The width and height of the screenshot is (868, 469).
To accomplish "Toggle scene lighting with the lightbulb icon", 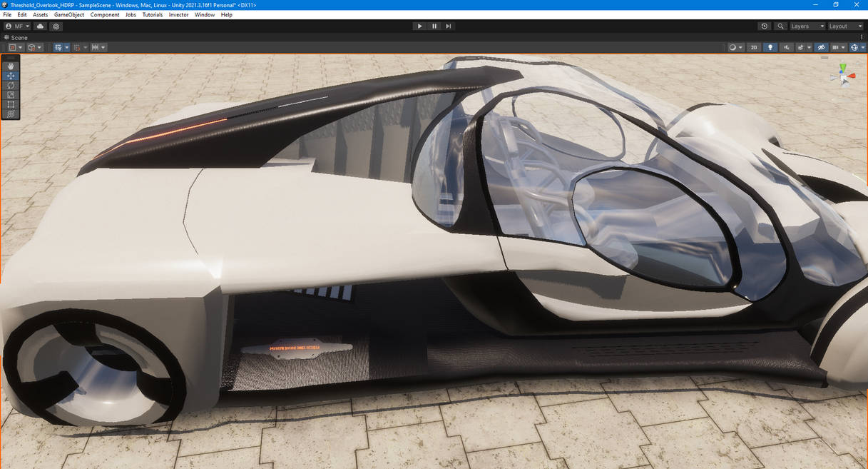I will coord(770,47).
